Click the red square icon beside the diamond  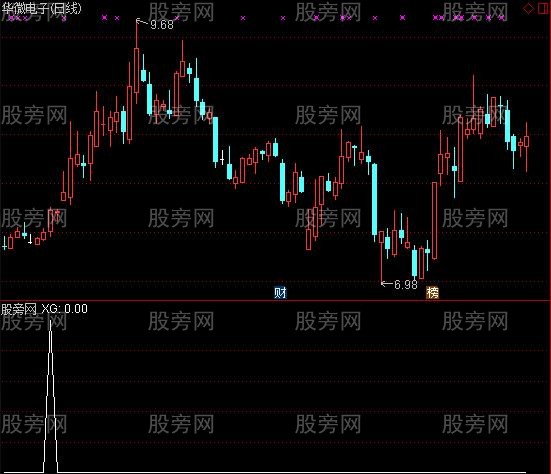(544, 9)
